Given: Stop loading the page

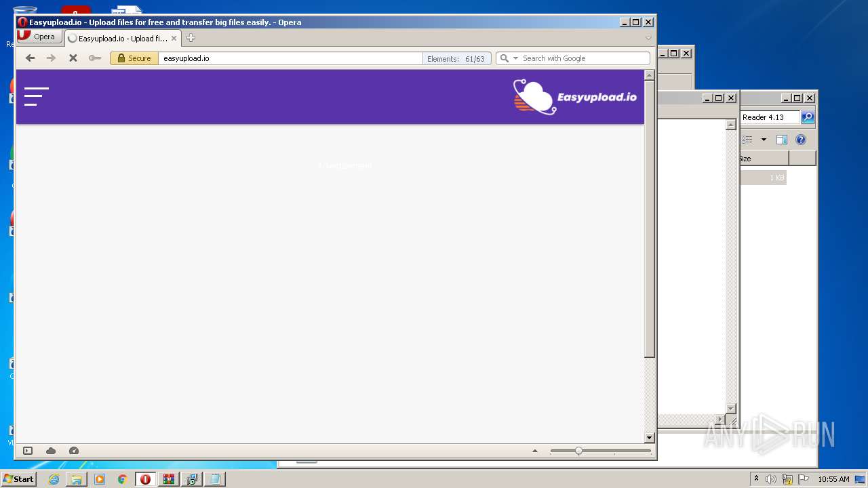Looking at the screenshot, I should [x=73, y=58].
